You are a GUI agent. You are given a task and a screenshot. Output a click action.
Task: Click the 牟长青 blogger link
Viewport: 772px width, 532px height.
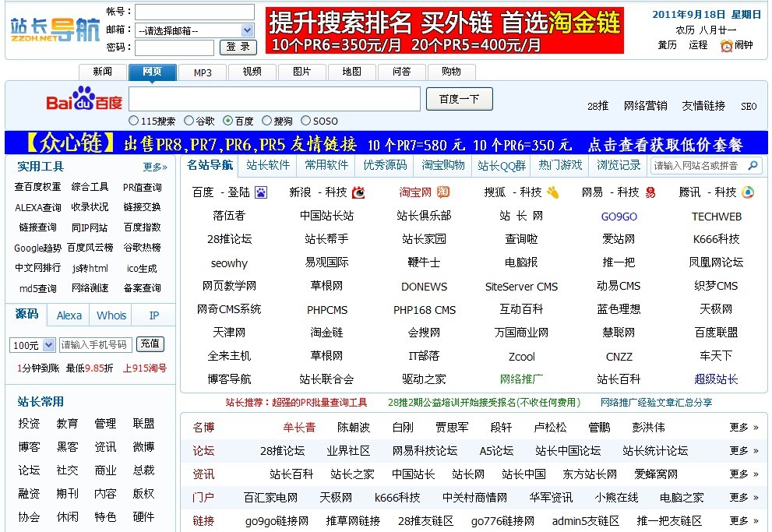(x=299, y=427)
